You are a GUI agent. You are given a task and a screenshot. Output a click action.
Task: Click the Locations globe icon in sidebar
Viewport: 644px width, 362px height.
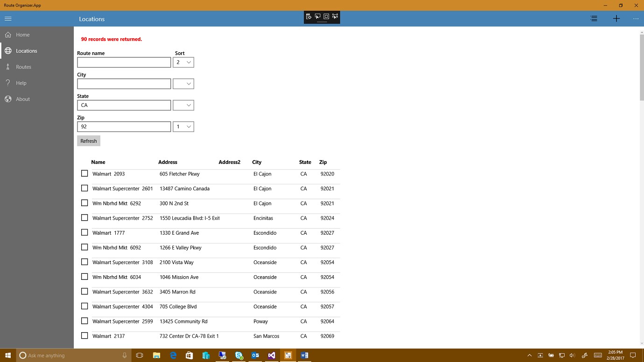[x=8, y=51]
